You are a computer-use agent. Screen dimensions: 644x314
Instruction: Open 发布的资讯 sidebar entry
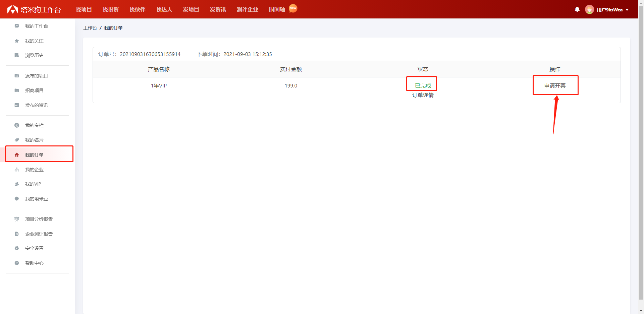[37, 105]
